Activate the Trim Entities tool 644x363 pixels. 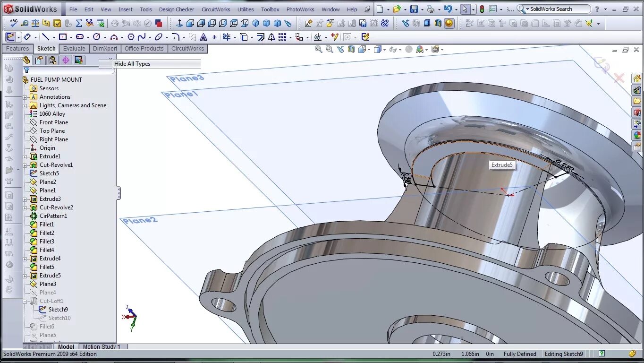[227, 37]
